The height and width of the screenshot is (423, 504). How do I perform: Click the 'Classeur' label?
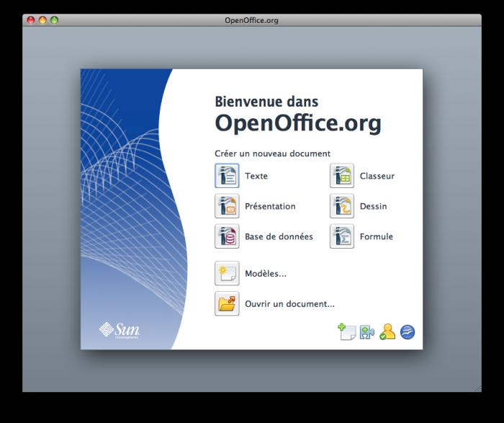click(377, 176)
